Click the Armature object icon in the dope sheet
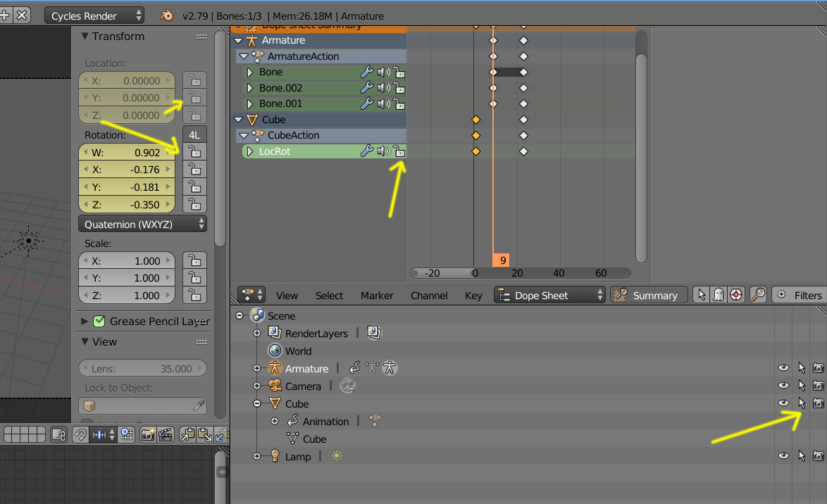 pyautogui.click(x=251, y=40)
